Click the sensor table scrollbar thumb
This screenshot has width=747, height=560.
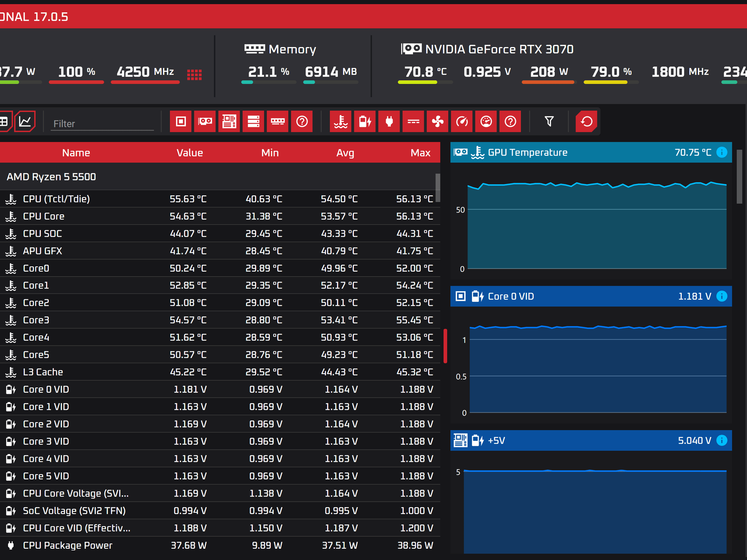pos(438,187)
